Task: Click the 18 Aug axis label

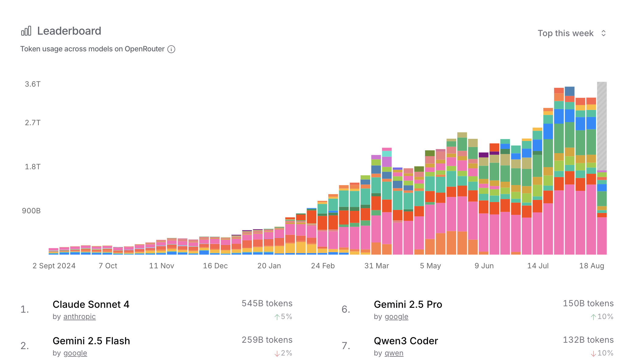Action: (x=591, y=266)
